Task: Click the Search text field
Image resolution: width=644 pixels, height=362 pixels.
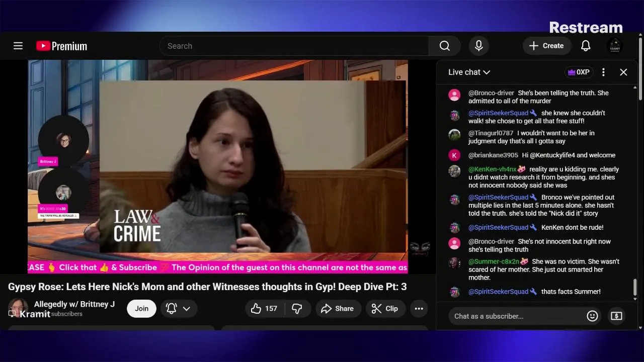Action: pos(294,46)
